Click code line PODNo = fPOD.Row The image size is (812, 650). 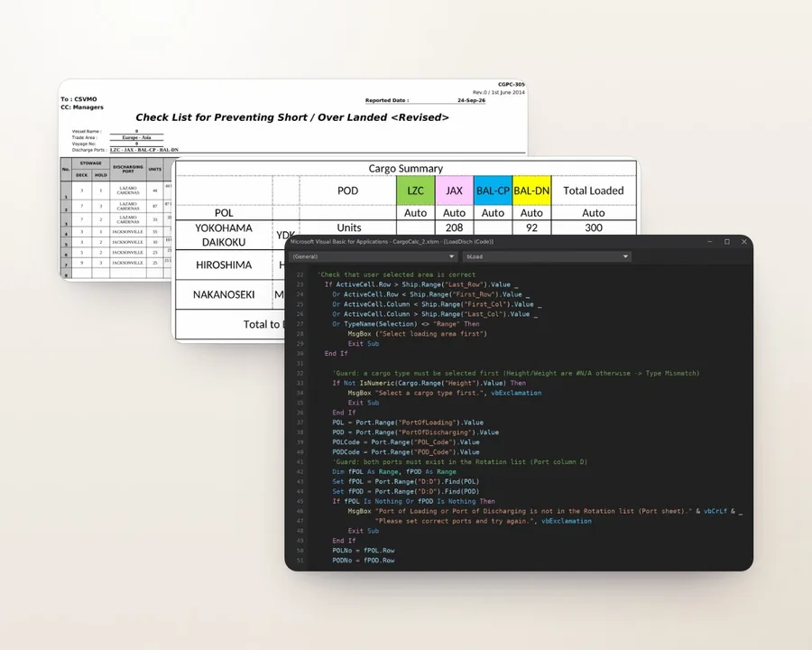coord(363,561)
